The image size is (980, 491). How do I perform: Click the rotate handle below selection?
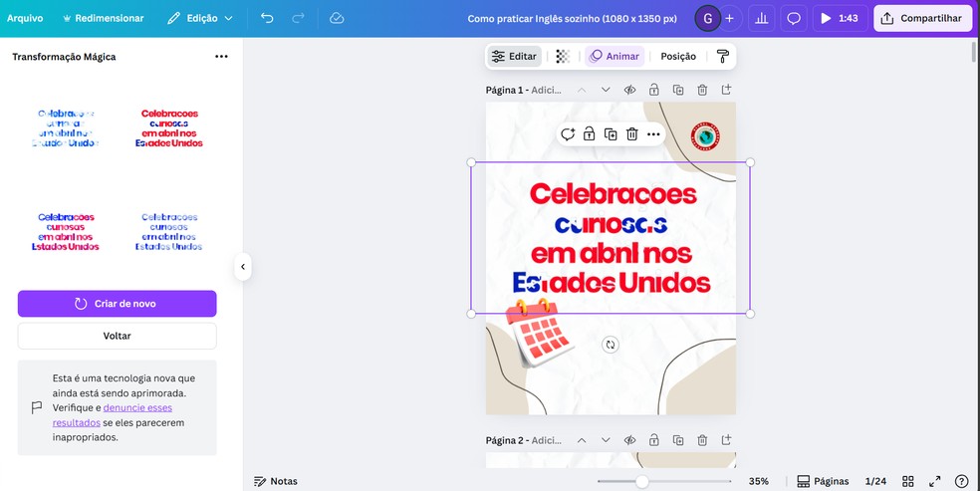pyautogui.click(x=611, y=345)
